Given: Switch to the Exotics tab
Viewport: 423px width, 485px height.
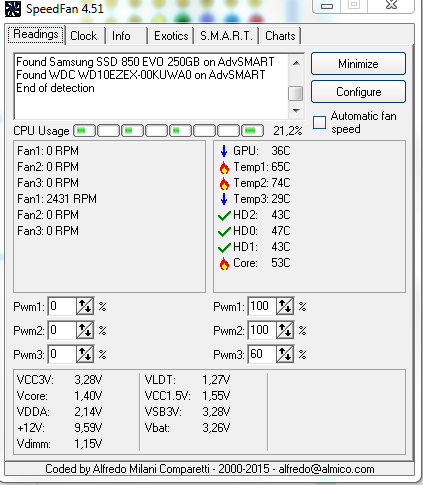Looking at the screenshot, I should [x=171, y=36].
